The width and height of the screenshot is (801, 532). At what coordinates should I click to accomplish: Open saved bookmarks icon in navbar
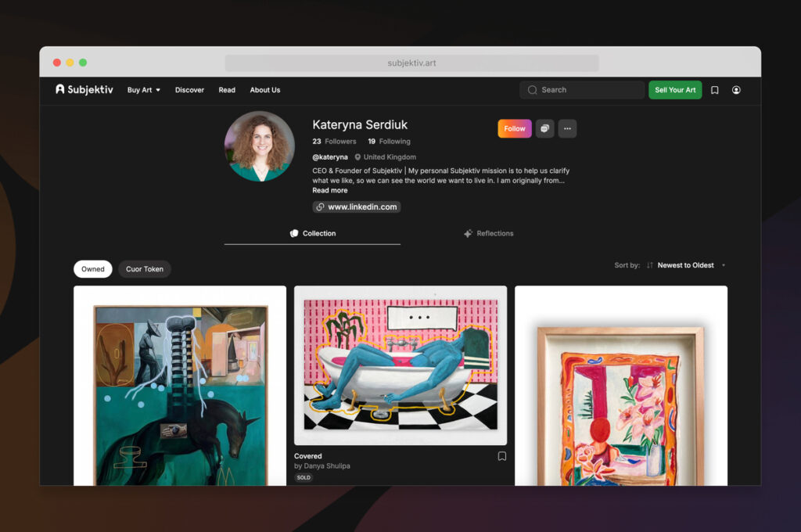pyautogui.click(x=715, y=90)
